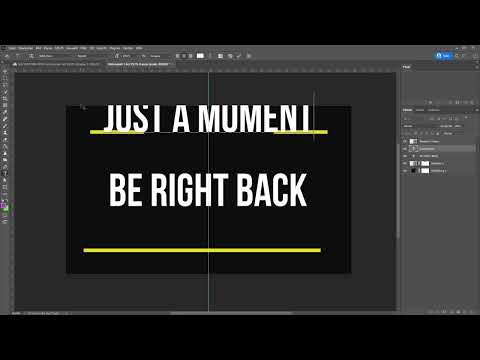Screen dimensions: 480x360
Task: Open Layers panel menu icon
Action: coord(477,110)
